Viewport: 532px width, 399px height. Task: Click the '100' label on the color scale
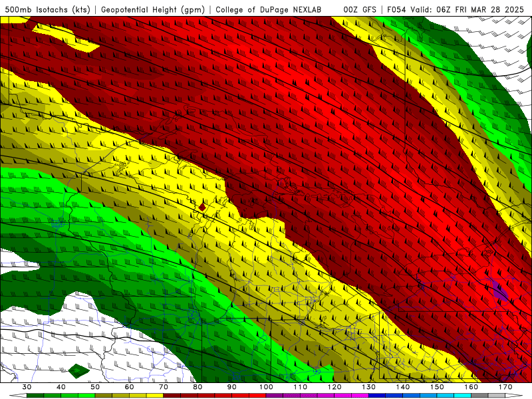point(266,387)
